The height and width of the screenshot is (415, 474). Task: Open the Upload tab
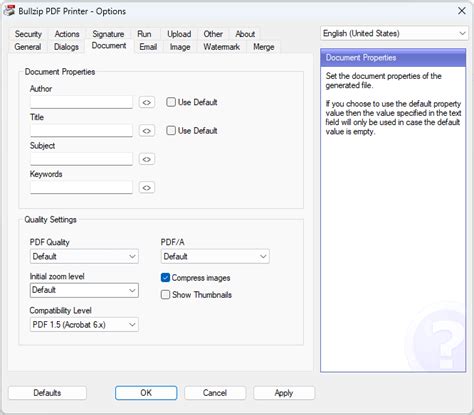tap(179, 34)
